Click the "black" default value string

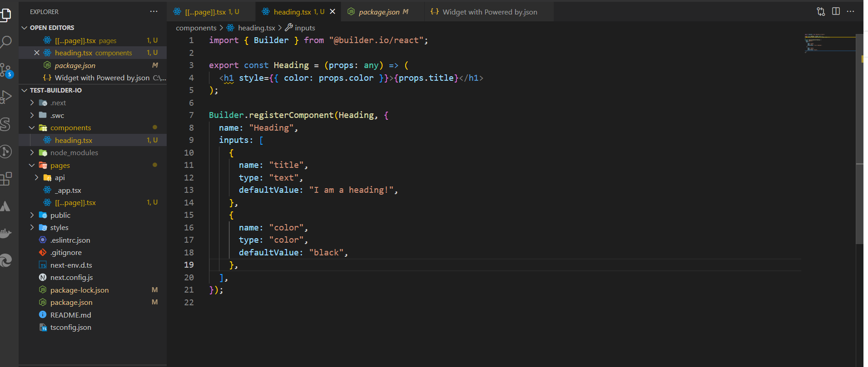(x=326, y=253)
